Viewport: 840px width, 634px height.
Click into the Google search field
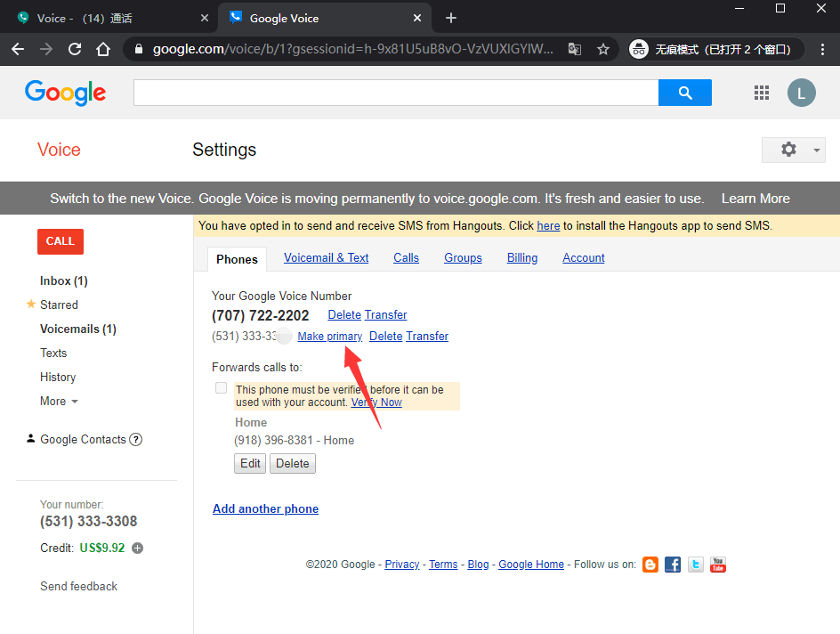tap(395, 93)
